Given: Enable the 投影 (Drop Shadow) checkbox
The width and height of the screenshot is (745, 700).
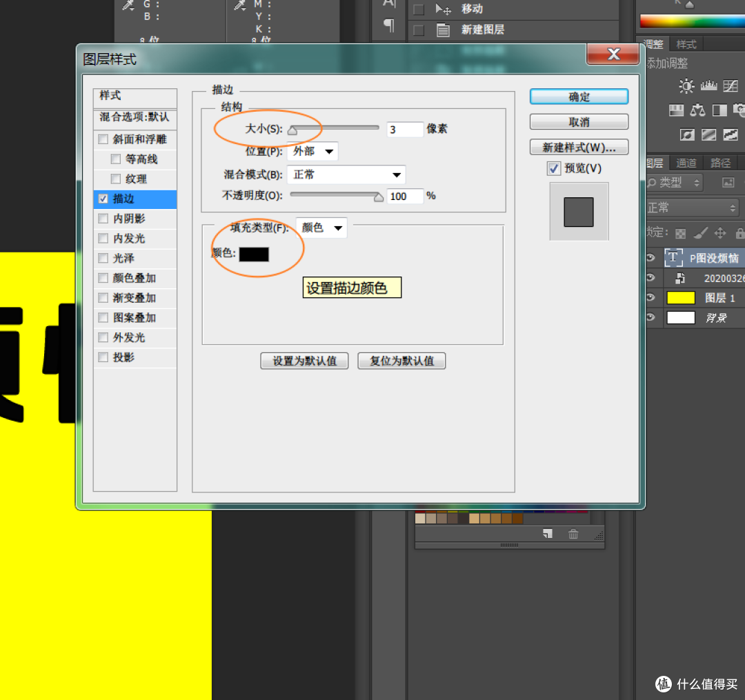Looking at the screenshot, I should click(103, 357).
